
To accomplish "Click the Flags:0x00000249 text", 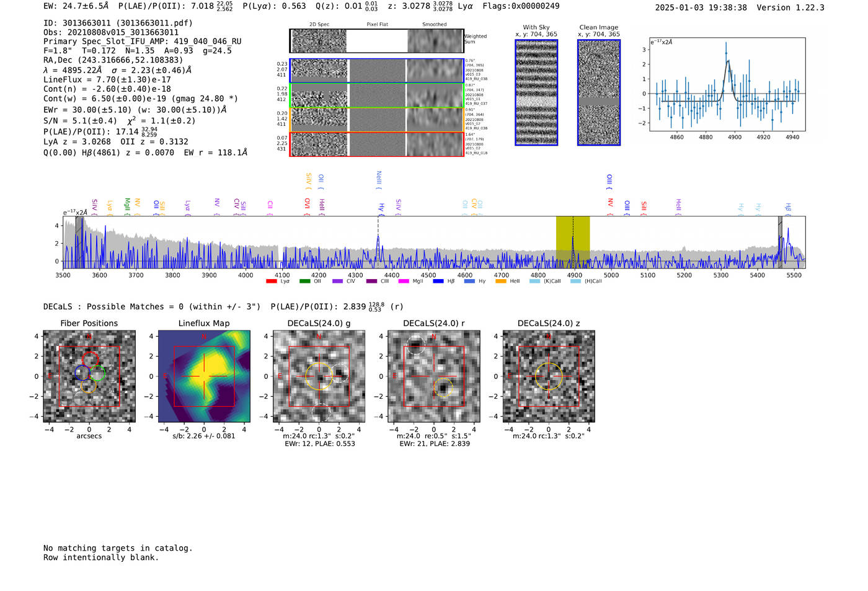I will pyautogui.click(x=521, y=6).
